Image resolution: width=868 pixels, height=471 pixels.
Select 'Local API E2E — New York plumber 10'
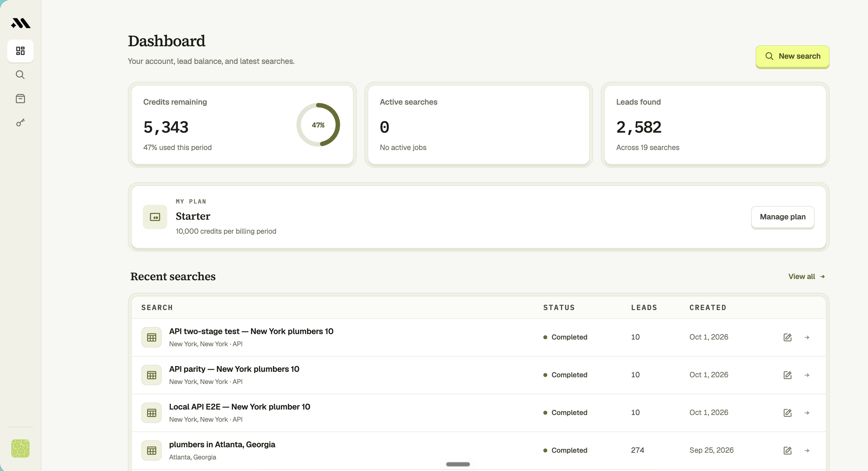click(240, 407)
